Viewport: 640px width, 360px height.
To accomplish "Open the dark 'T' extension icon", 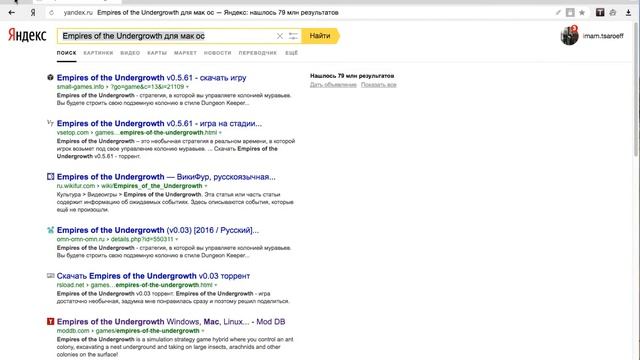I will click(x=600, y=13).
